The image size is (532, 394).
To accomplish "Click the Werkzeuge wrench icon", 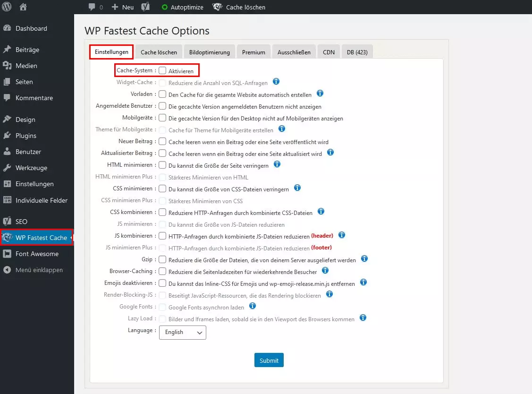I will [7, 167].
